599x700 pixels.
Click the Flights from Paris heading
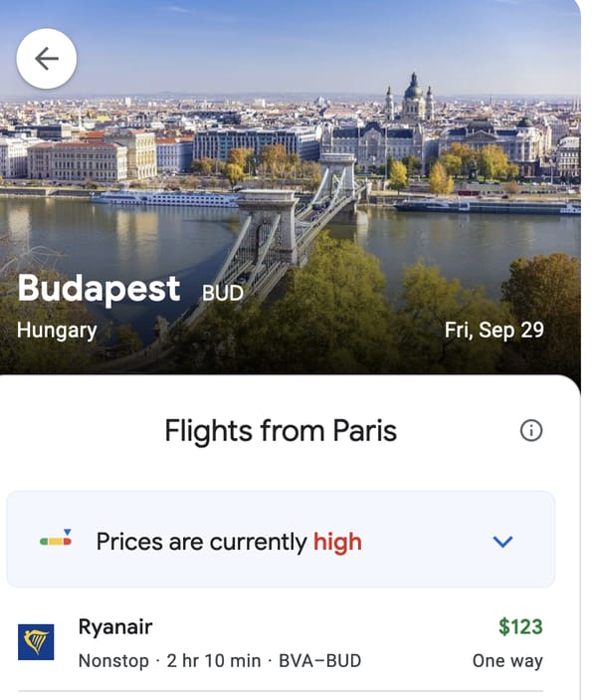[x=281, y=431]
